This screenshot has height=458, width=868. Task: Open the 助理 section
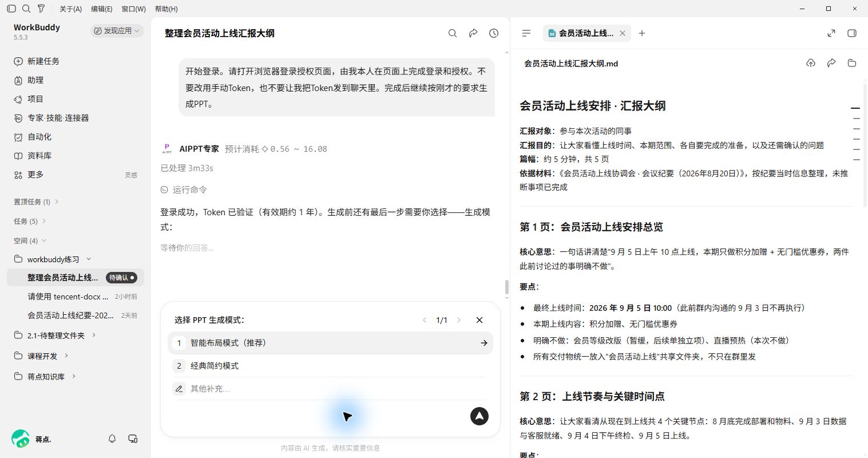pyautogui.click(x=76, y=80)
